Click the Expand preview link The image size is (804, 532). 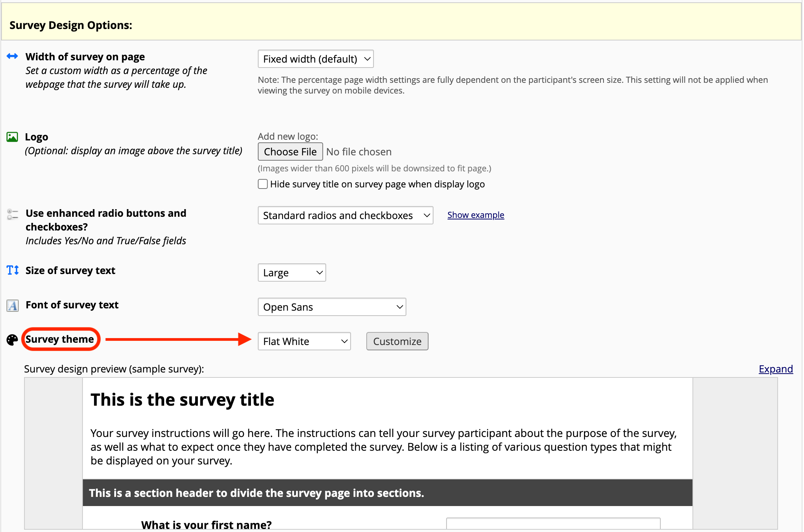coord(776,369)
